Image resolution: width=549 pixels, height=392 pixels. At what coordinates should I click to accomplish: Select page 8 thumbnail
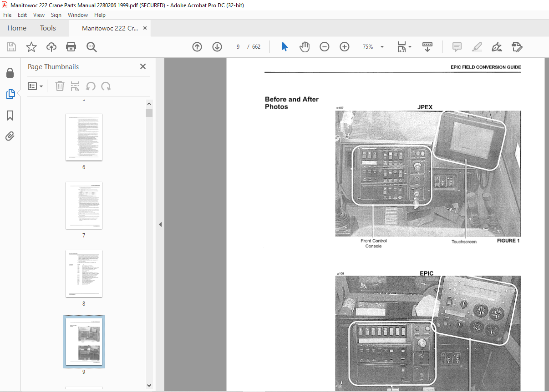point(84,273)
